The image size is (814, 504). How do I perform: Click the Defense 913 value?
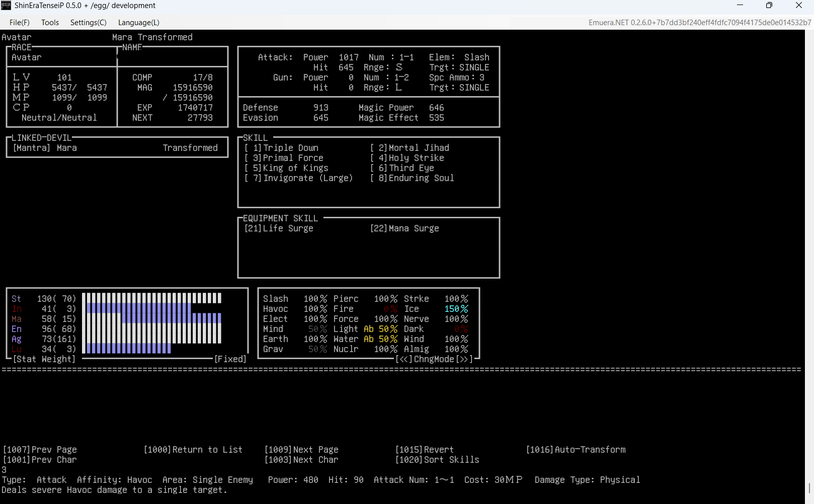click(321, 108)
